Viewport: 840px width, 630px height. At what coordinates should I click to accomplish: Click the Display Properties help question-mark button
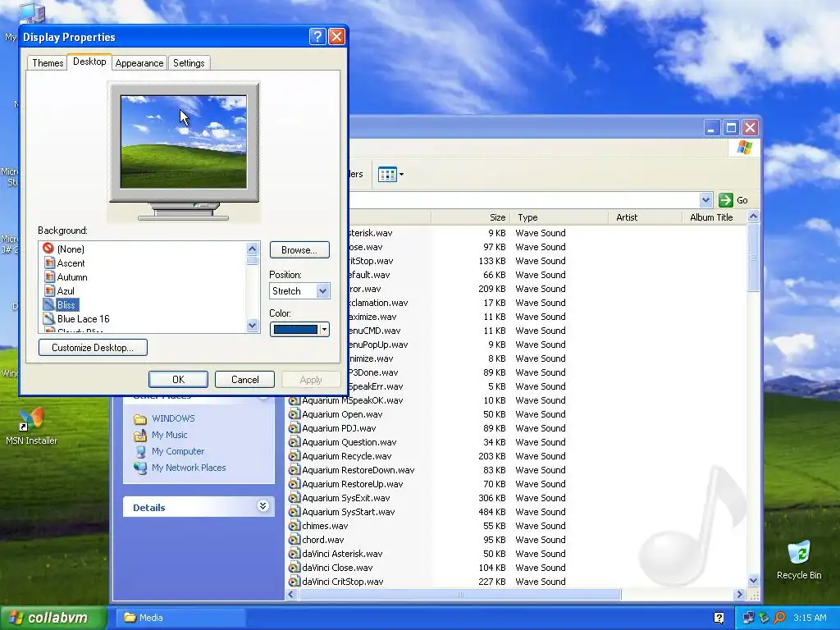click(x=317, y=36)
